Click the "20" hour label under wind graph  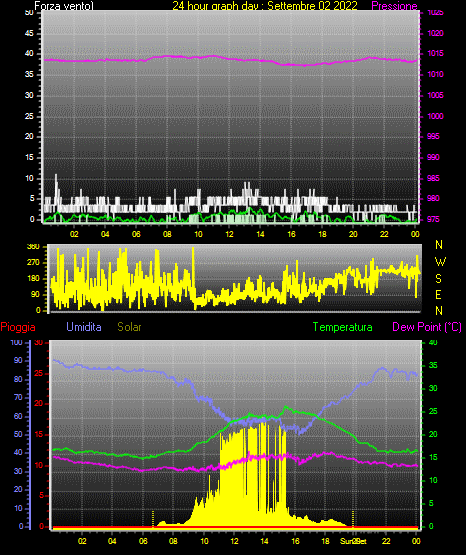[x=353, y=234]
